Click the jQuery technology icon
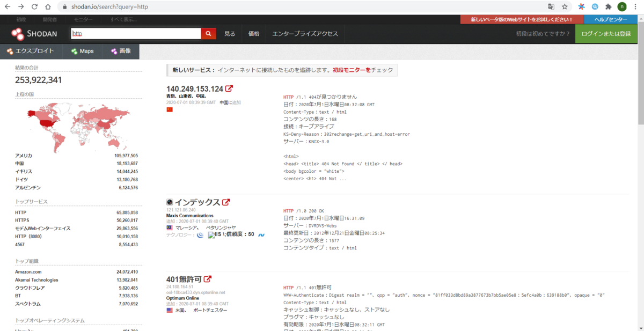 200,234
